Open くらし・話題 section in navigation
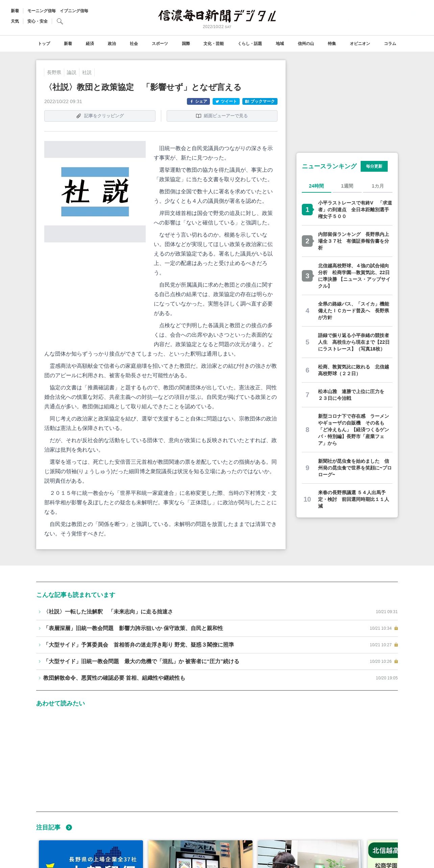The image size is (434, 868). tap(250, 44)
